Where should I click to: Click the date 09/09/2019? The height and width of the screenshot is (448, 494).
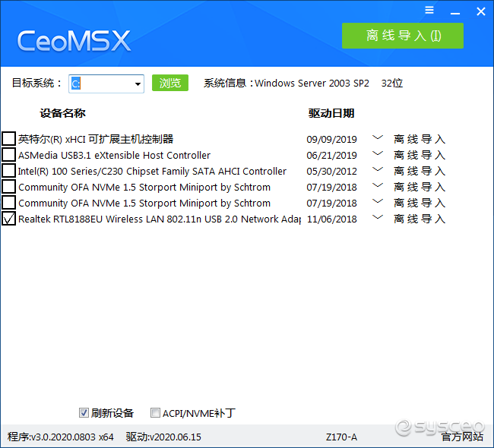click(x=332, y=140)
